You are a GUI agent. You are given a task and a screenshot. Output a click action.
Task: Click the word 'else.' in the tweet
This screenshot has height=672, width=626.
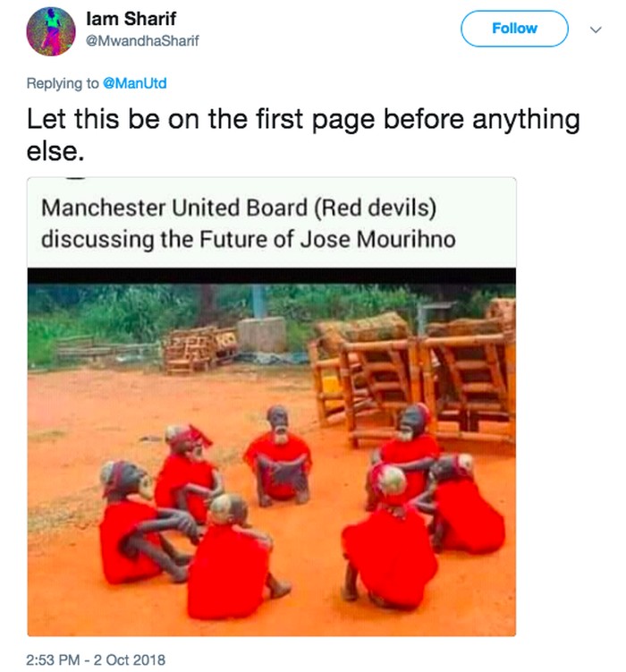pyautogui.click(x=55, y=151)
